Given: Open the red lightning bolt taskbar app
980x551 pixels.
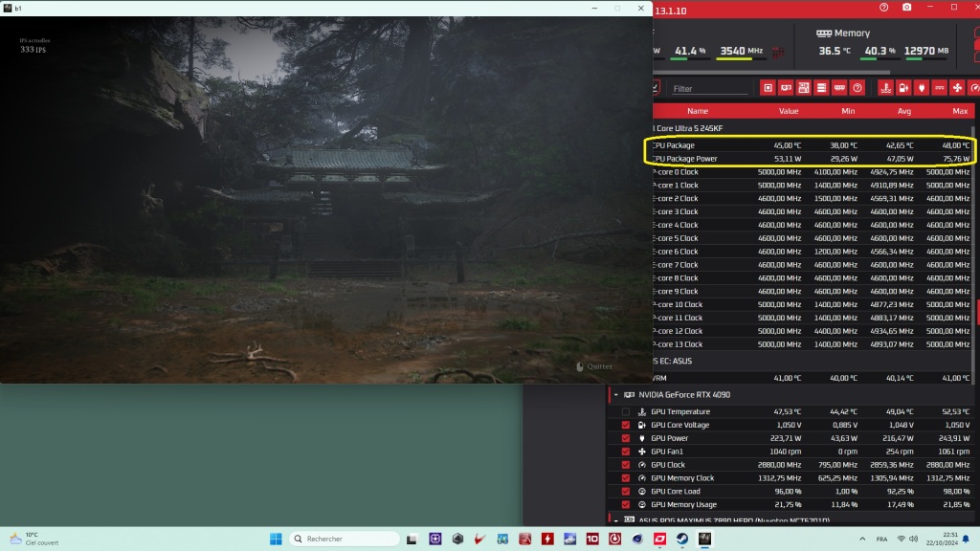Looking at the screenshot, I should [547, 539].
